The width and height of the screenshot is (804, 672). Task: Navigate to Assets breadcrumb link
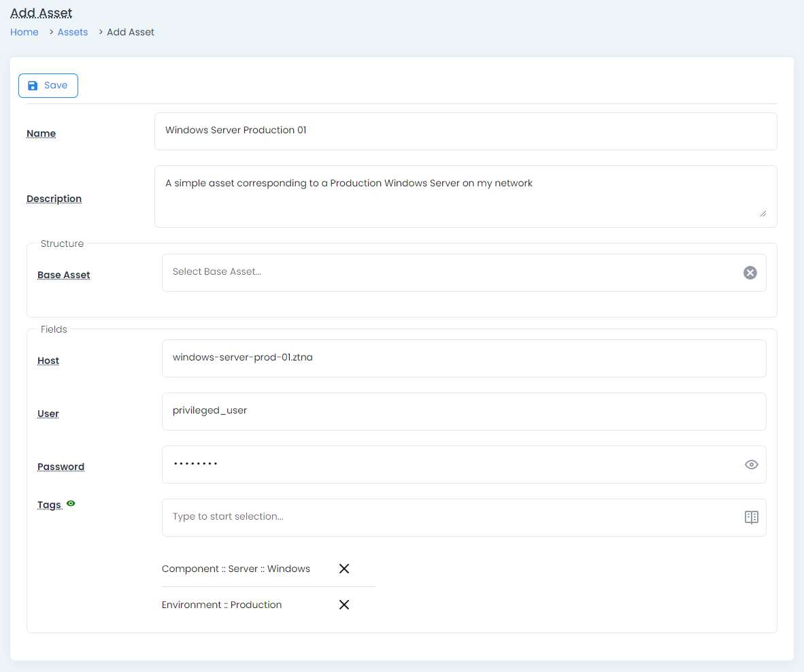(x=73, y=32)
